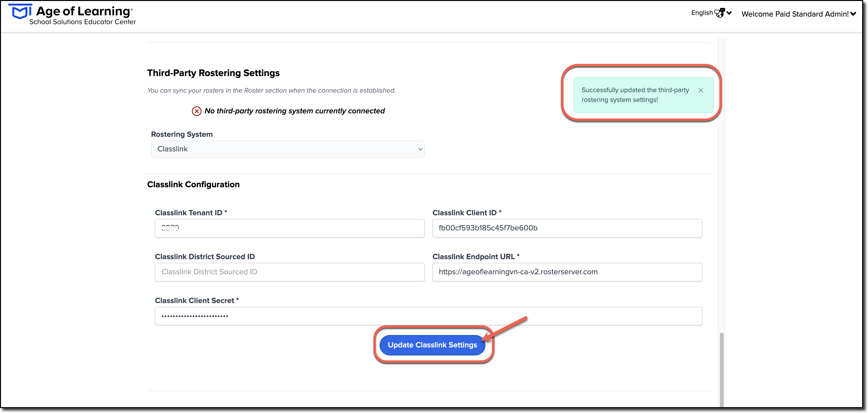Click the Classlink Tenant ID field
868x413 pixels.
click(289, 228)
